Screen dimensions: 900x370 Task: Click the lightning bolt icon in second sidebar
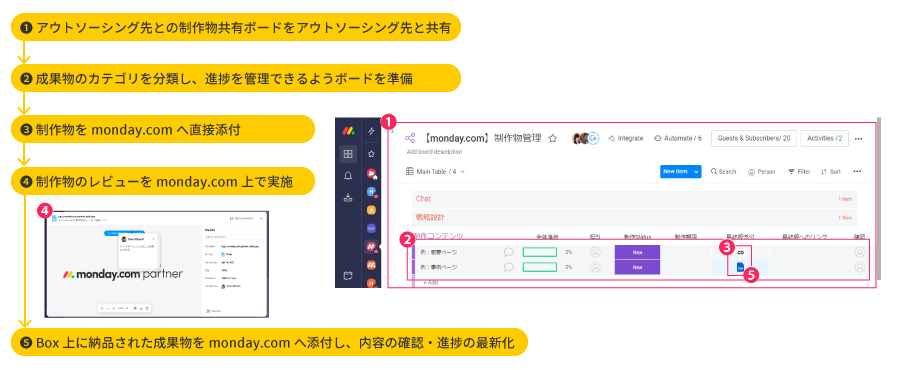371,131
